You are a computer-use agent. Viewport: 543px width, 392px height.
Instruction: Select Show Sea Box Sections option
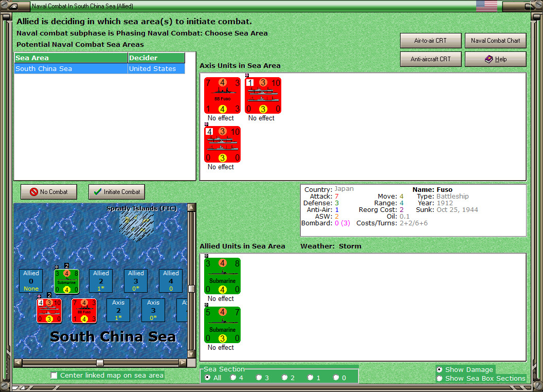tap(440, 379)
